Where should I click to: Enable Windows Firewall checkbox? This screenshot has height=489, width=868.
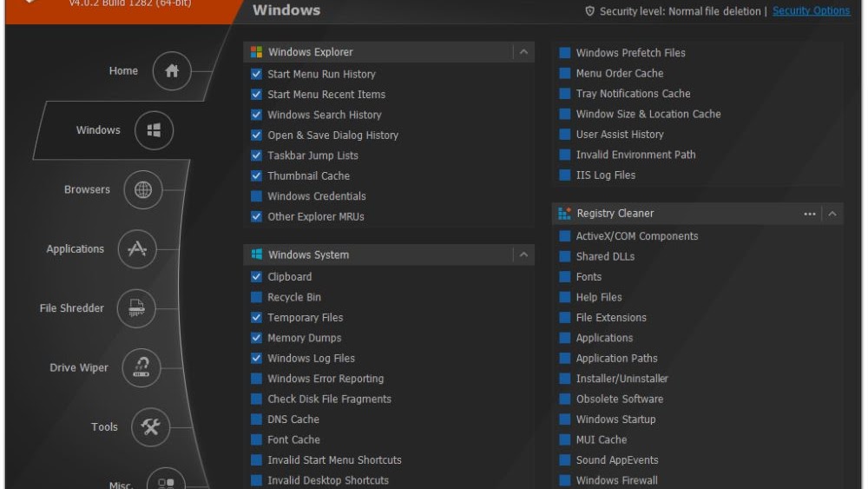565,480
